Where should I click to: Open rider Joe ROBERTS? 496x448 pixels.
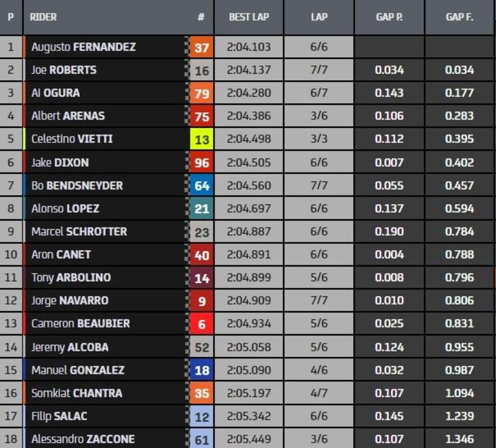click(x=64, y=70)
